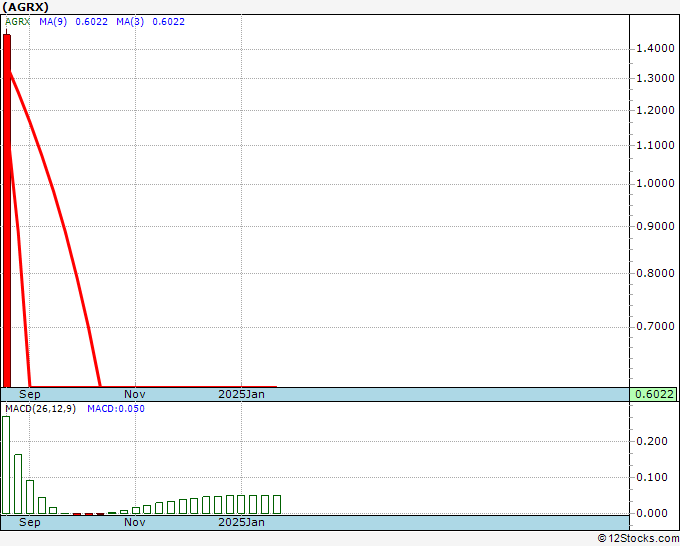Click the 0.7000 price axis label
Viewport: 680px width, 546px height.
(655, 326)
